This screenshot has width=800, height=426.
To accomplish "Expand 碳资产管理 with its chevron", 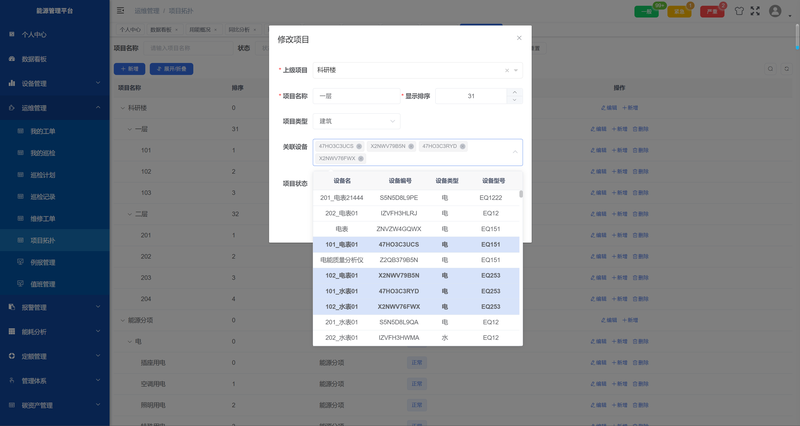I will point(98,405).
